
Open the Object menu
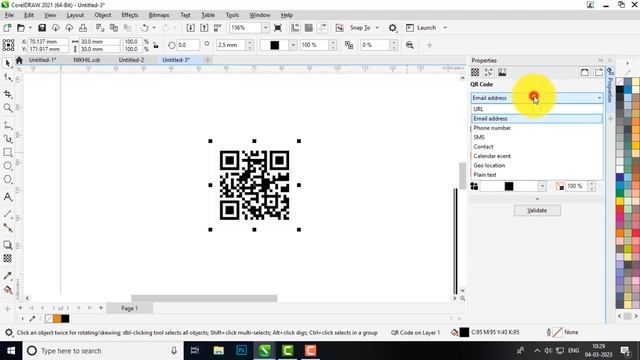click(102, 15)
